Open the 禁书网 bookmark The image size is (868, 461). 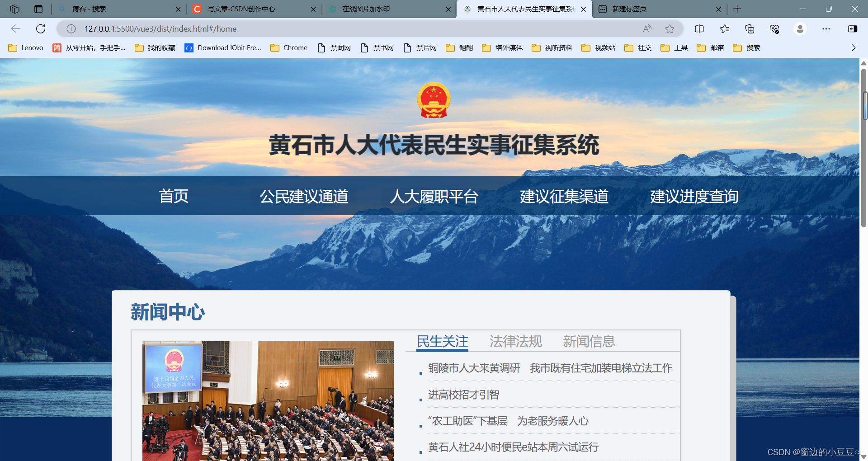tap(377, 48)
